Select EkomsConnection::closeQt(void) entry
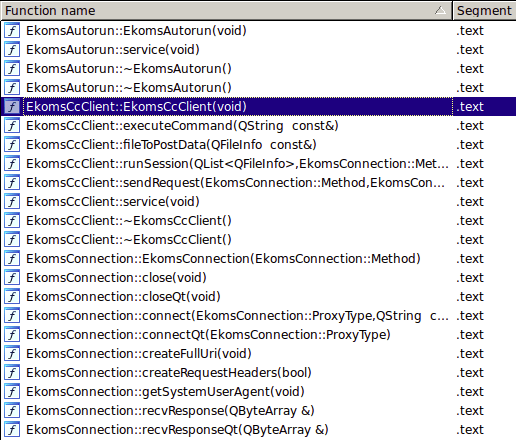The image size is (516, 440). (x=258, y=297)
